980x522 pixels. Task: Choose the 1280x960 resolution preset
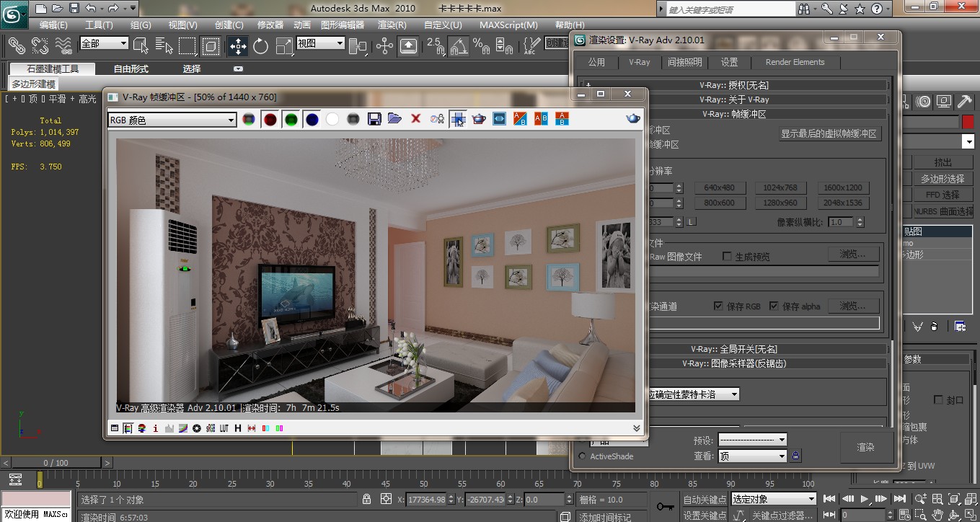(x=781, y=203)
